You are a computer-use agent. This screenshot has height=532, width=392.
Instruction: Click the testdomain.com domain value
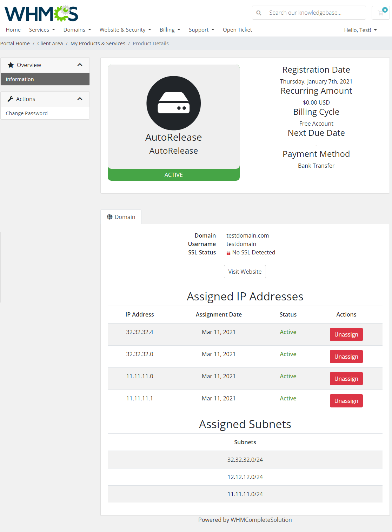point(248,235)
